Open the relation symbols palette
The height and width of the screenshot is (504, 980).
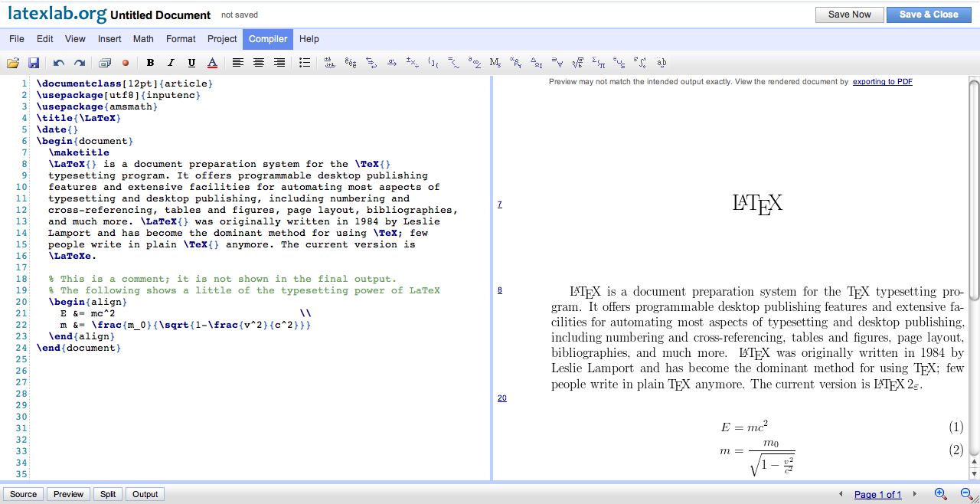coord(454,63)
